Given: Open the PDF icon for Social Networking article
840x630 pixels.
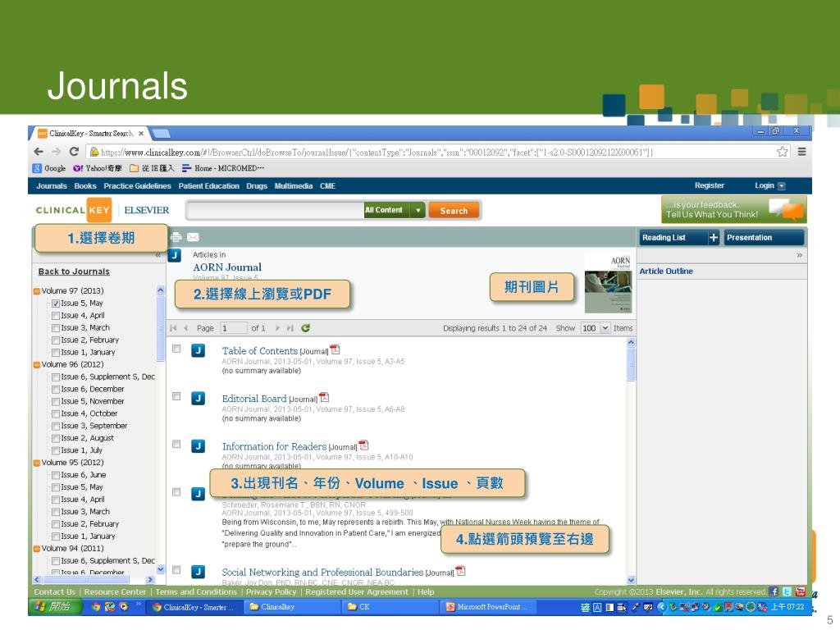Looking at the screenshot, I should coord(460,571).
